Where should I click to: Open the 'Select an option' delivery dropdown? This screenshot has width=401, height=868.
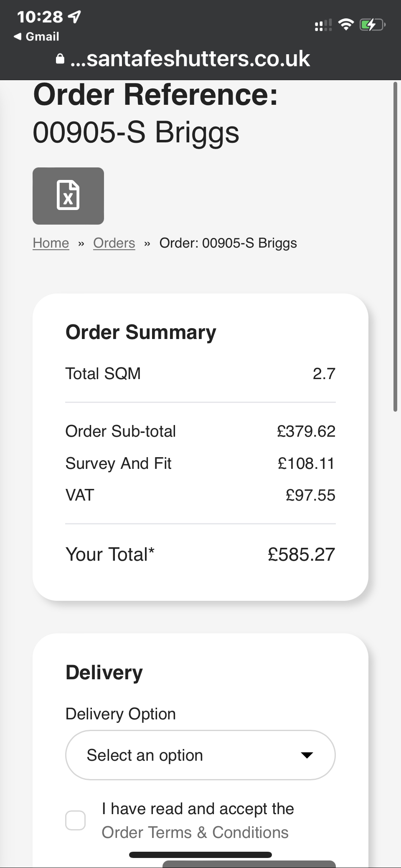(x=200, y=755)
